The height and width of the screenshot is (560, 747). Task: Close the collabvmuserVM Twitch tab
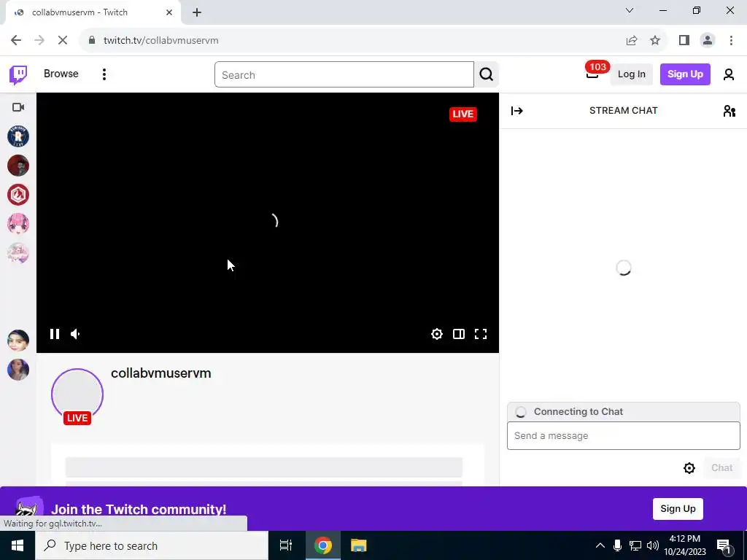(169, 12)
